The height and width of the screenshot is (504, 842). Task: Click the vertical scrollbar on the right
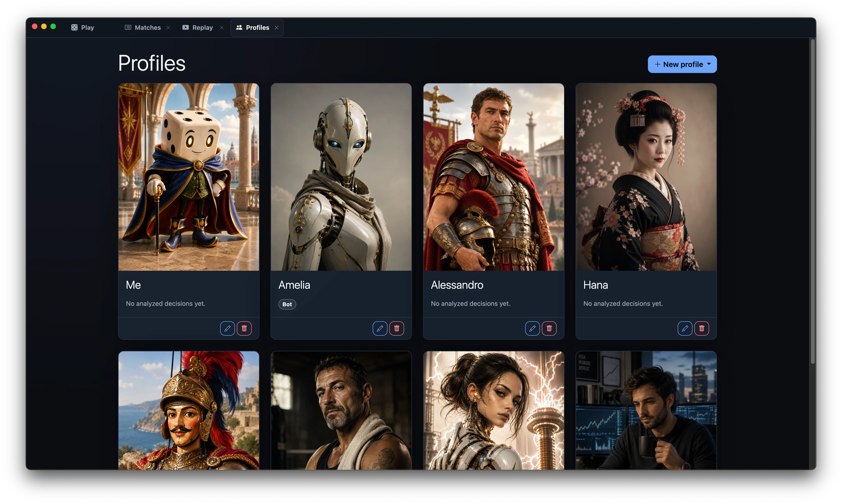[x=813, y=202]
